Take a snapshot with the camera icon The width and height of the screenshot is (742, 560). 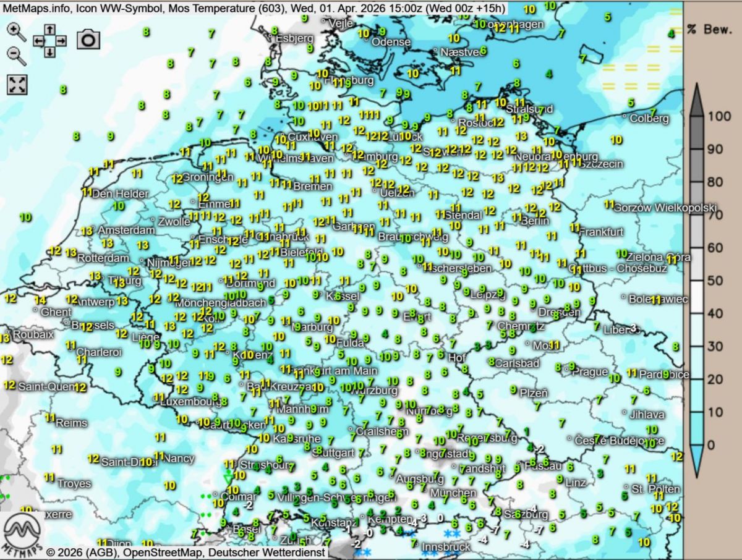click(x=88, y=40)
